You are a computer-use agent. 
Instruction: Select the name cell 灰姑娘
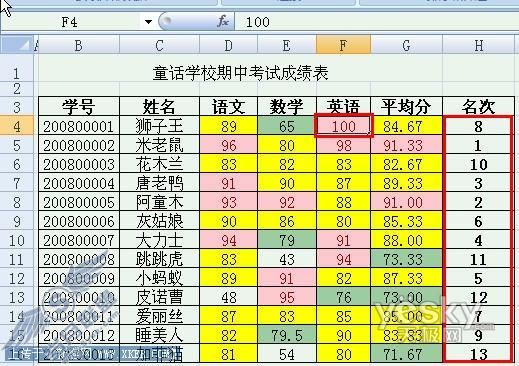tap(159, 221)
